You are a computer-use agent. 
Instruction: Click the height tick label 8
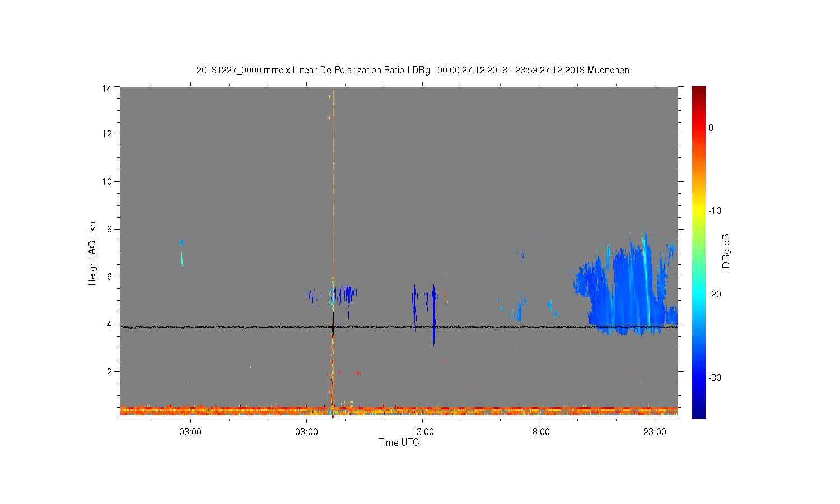coord(109,229)
